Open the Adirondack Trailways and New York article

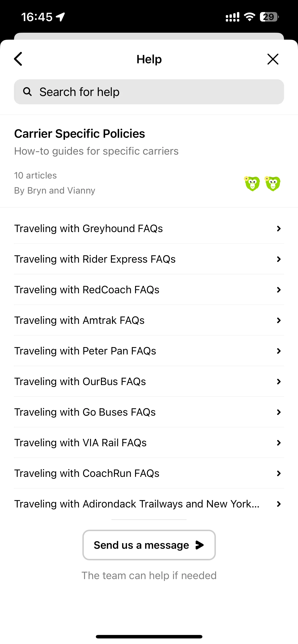click(x=149, y=504)
